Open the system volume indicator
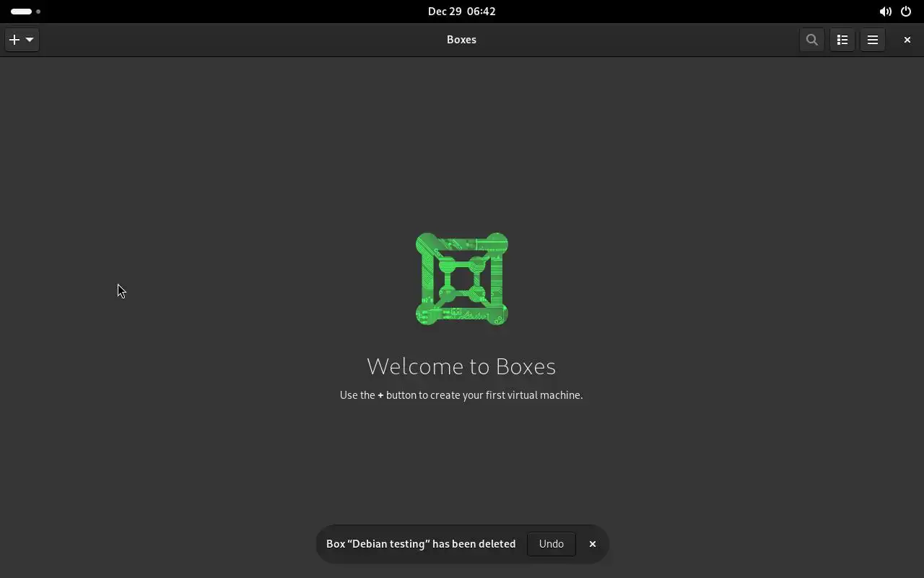 pyautogui.click(x=885, y=12)
